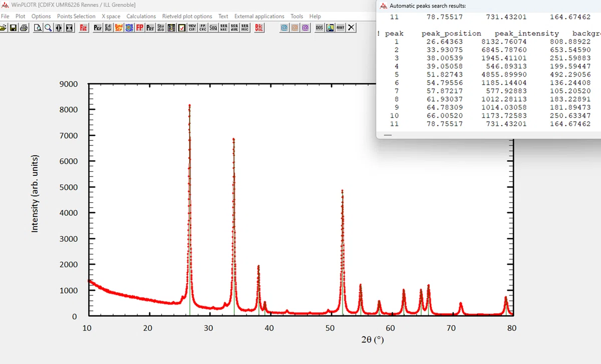Click the View CIF icon
601x364 pixels.
(x=192, y=28)
